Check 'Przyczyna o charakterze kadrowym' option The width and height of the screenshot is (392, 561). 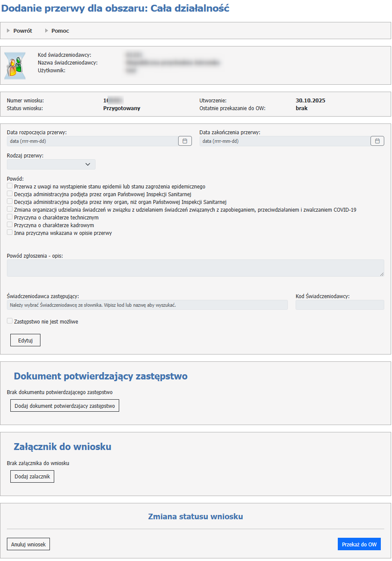pyautogui.click(x=10, y=225)
